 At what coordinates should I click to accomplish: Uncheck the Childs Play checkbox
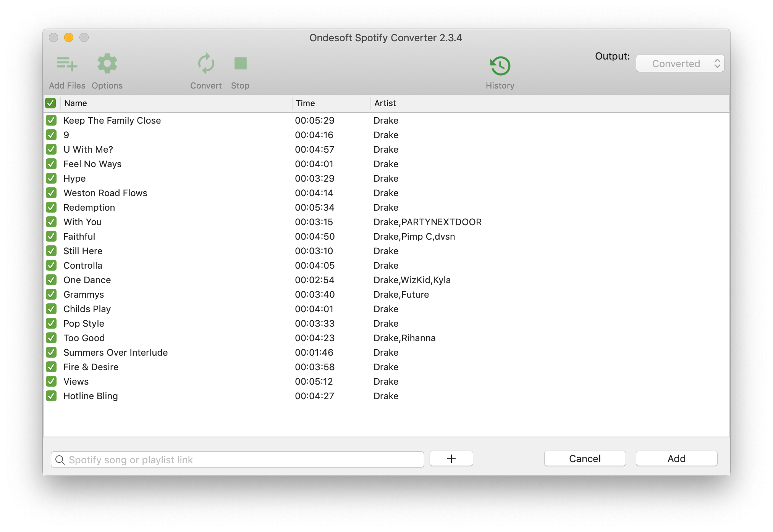pyautogui.click(x=51, y=309)
